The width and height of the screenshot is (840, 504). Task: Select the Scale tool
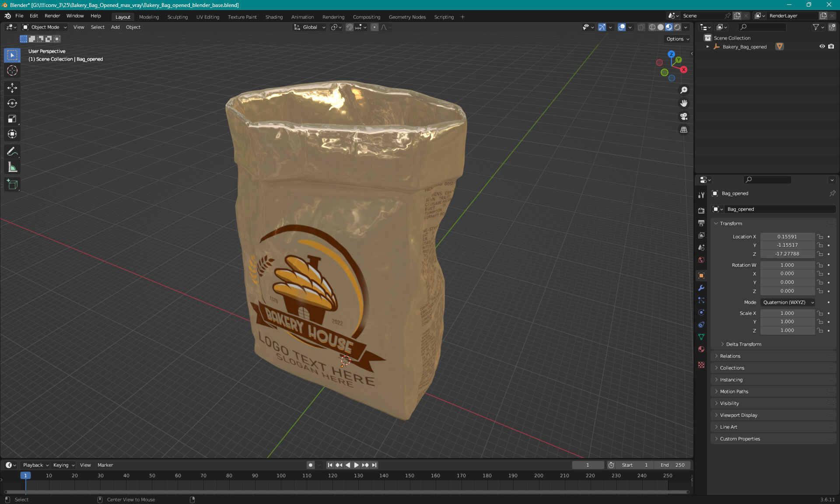(12, 119)
